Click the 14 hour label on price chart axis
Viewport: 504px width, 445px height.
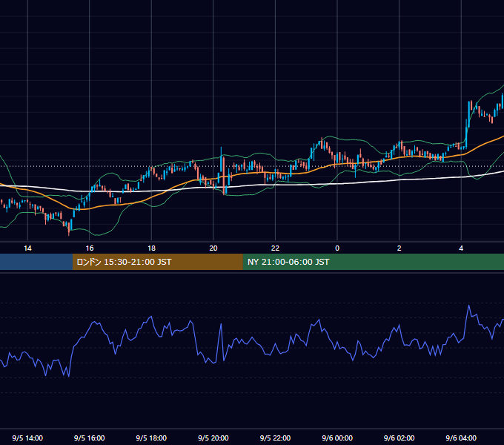tap(27, 248)
